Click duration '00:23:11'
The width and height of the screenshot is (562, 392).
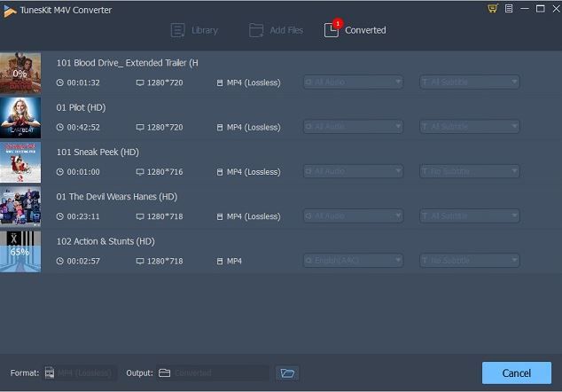tap(83, 216)
